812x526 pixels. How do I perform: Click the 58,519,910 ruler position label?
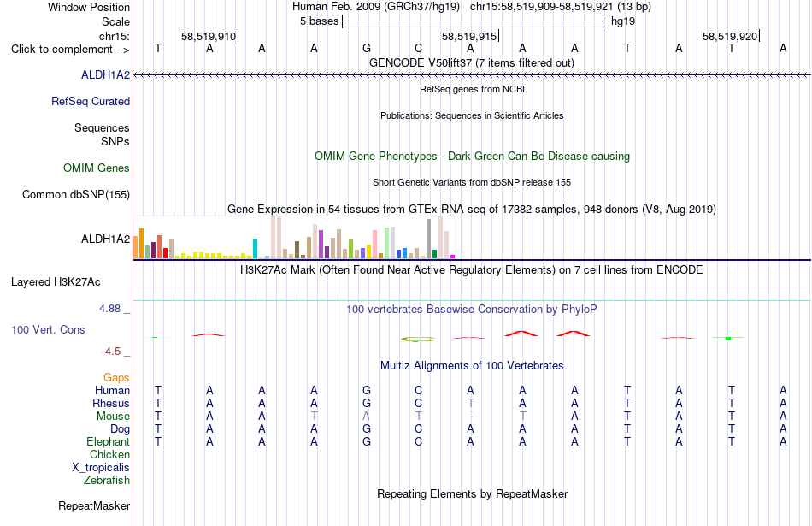pyautogui.click(x=209, y=36)
